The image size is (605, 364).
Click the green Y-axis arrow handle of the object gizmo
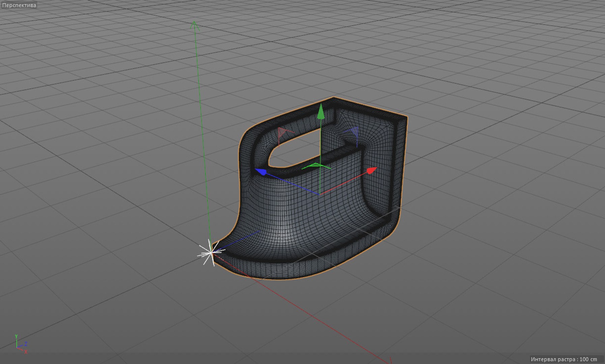coord(321,112)
